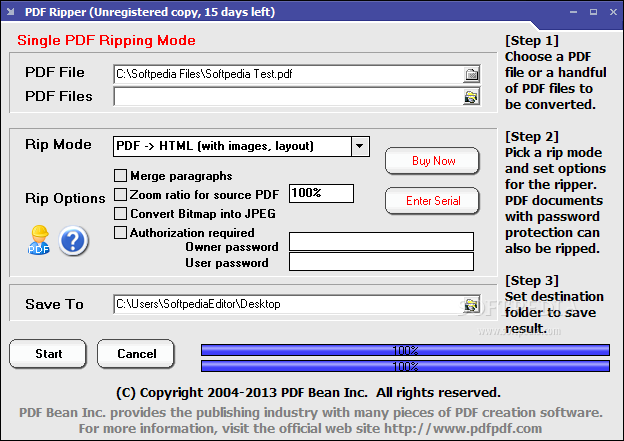This screenshot has height=441, width=624.
Task: Close the PDF Ripper window
Action: point(613,12)
